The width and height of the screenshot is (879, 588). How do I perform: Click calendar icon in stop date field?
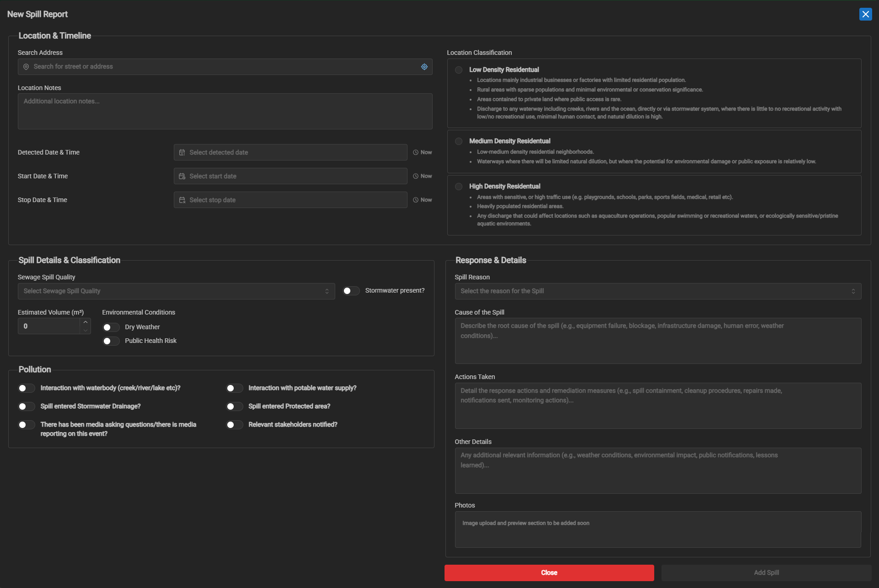182,200
